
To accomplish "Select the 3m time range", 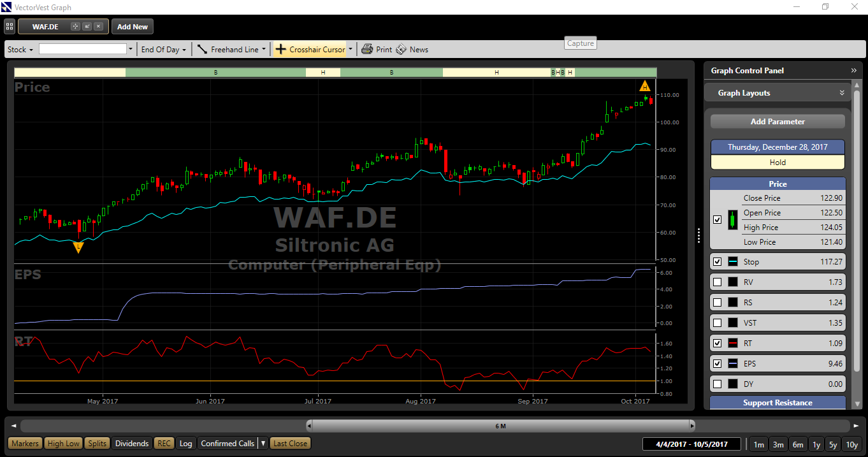I will pyautogui.click(x=778, y=444).
